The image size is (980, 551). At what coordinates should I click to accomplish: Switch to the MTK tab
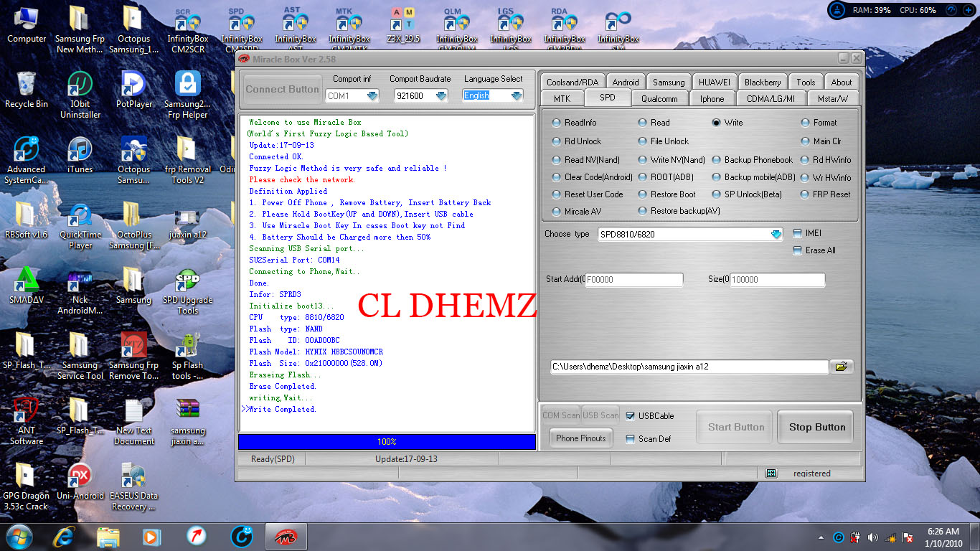coord(562,99)
